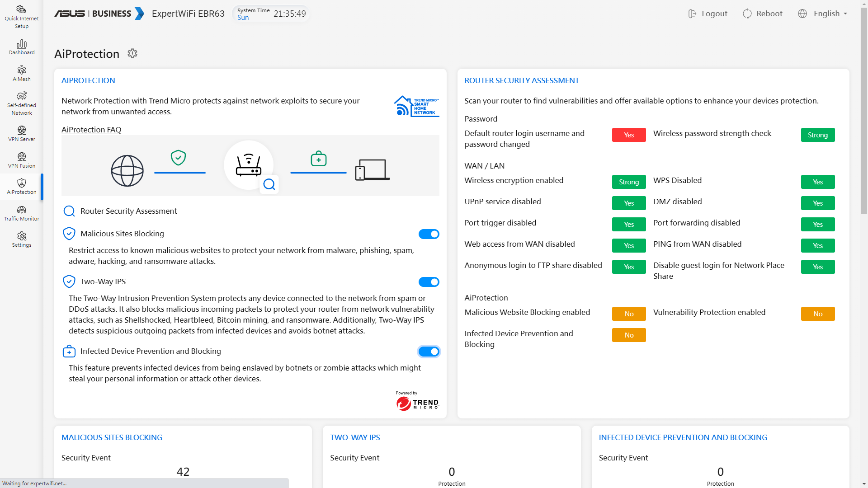
Task: Toggle Infected Device Prevention and Blocking switch
Action: coord(429,352)
